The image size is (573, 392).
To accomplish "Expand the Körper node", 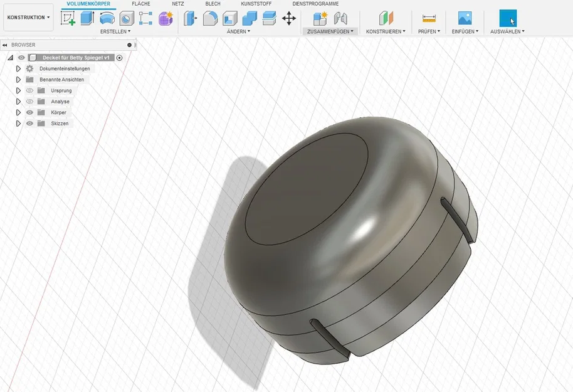I will pos(18,112).
